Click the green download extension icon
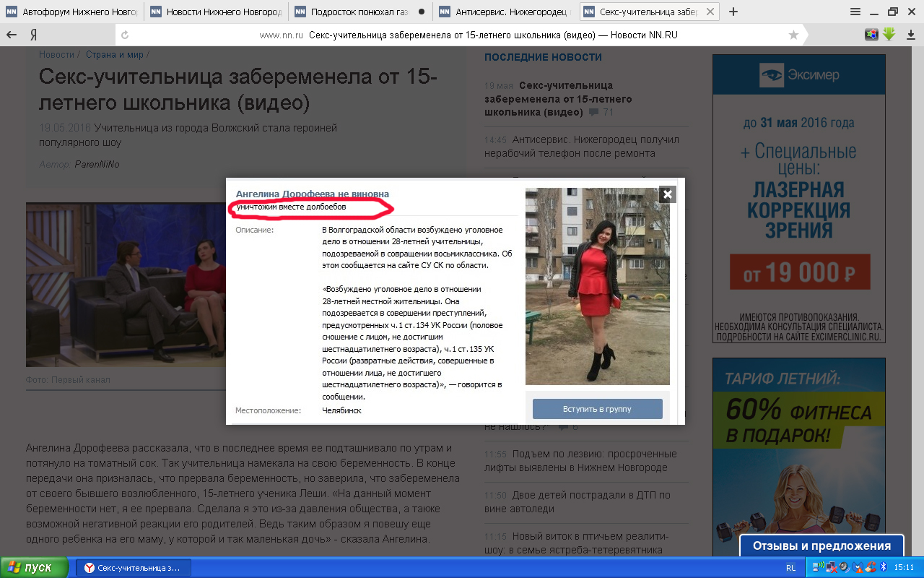Image resolution: width=924 pixels, height=578 pixels. tap(889, 34)
